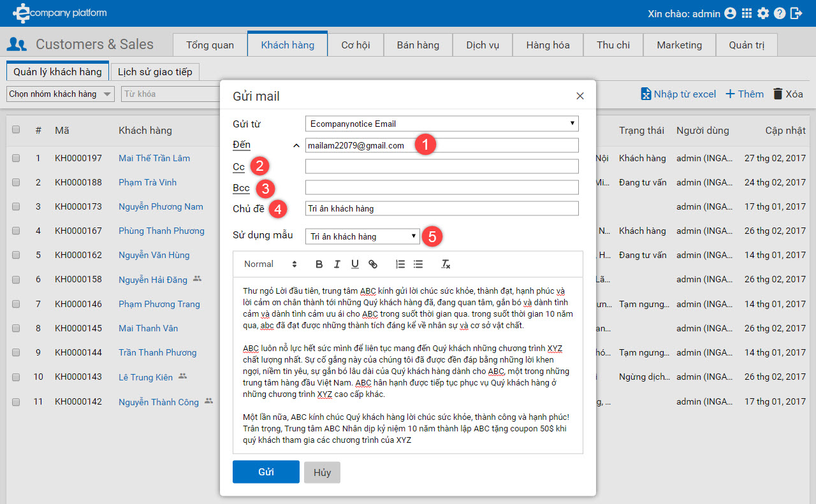
Task: Check the row for KH0000145
Action: (16, 328)
